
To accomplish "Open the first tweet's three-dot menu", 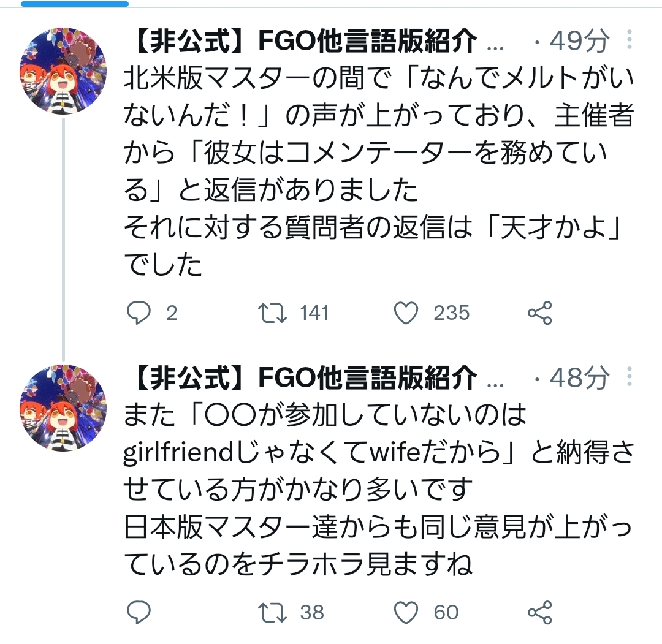I will (x=630, y=41).
